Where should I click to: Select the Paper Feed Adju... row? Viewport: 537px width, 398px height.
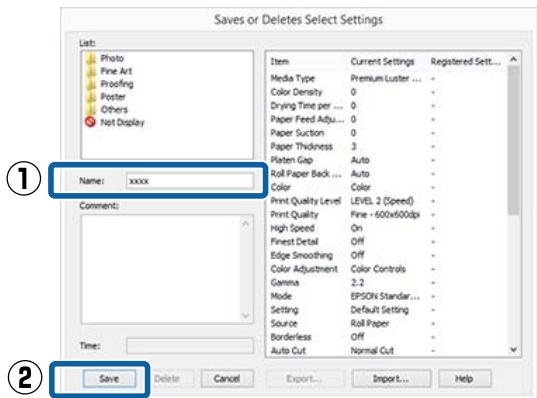point(387,119)
